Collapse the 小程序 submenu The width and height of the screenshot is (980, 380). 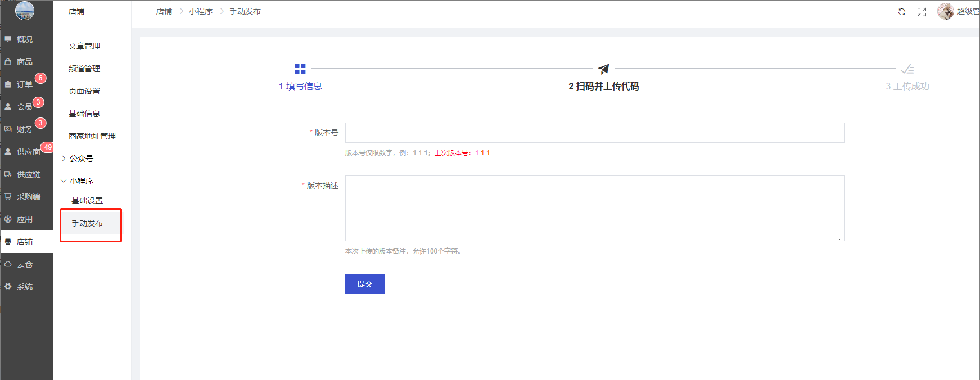[81, 181]
